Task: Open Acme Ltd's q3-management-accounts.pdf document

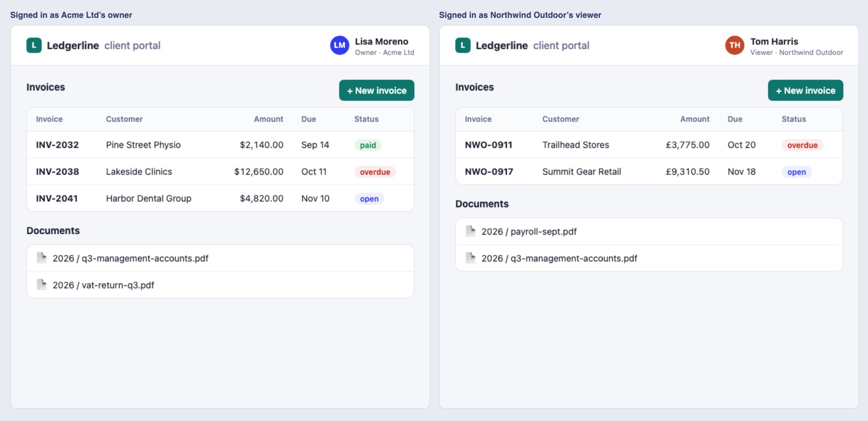Action: (x=220, y=258)
